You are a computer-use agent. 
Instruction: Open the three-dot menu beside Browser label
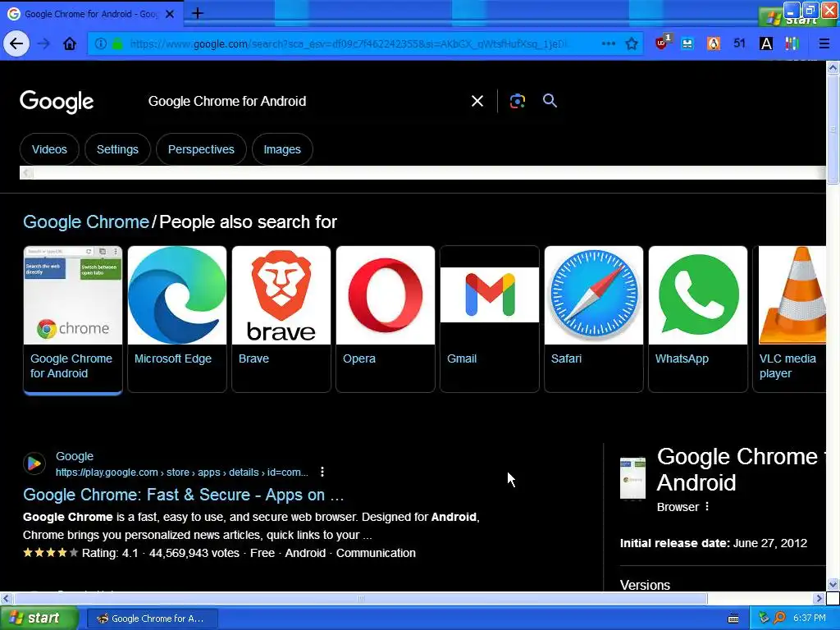(707, 506)
